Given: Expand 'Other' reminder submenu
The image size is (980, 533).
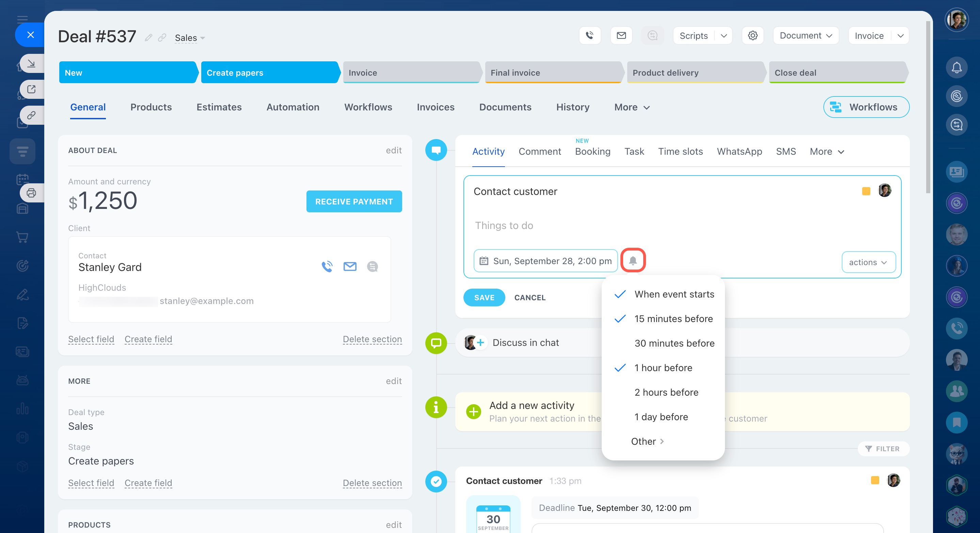Looking at the screenshot, I should pos(647,441).
